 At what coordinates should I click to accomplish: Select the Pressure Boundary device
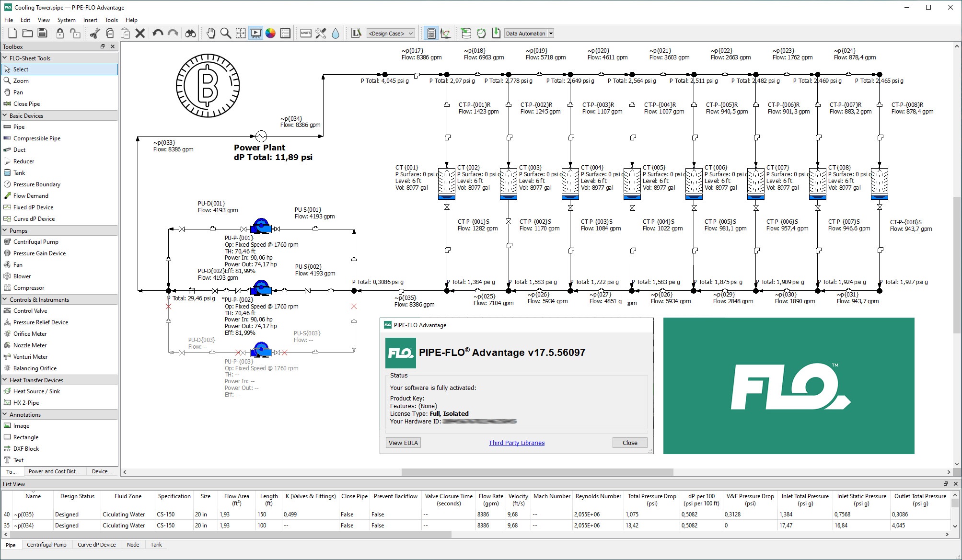pos(60,184)
